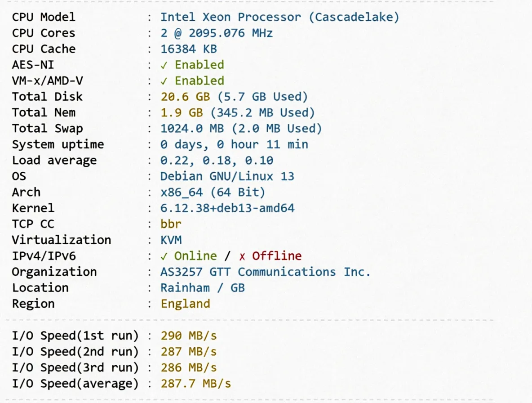
Task: Click the CPU Cache value '16384 KB'
Action: pos(188,49)
